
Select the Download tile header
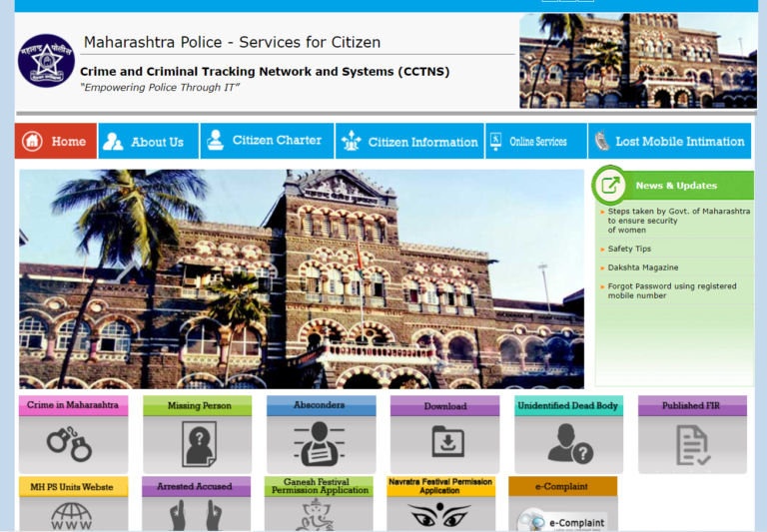(x=445, y=405)
